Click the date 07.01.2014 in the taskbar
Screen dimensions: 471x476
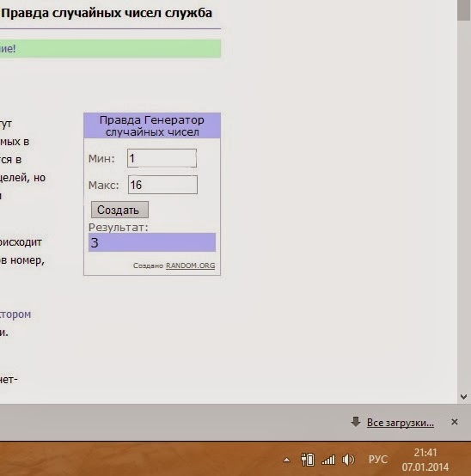pos(425,467)
